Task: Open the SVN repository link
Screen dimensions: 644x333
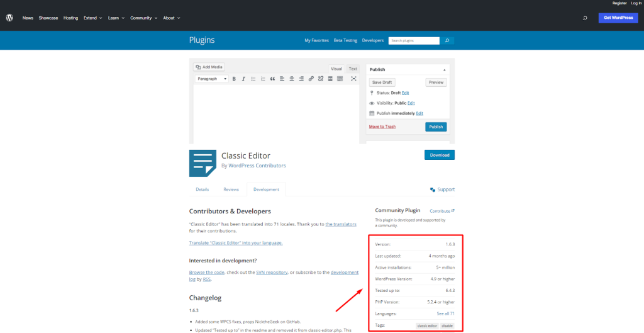Action: pyautogui.click(x=272, y=272)
